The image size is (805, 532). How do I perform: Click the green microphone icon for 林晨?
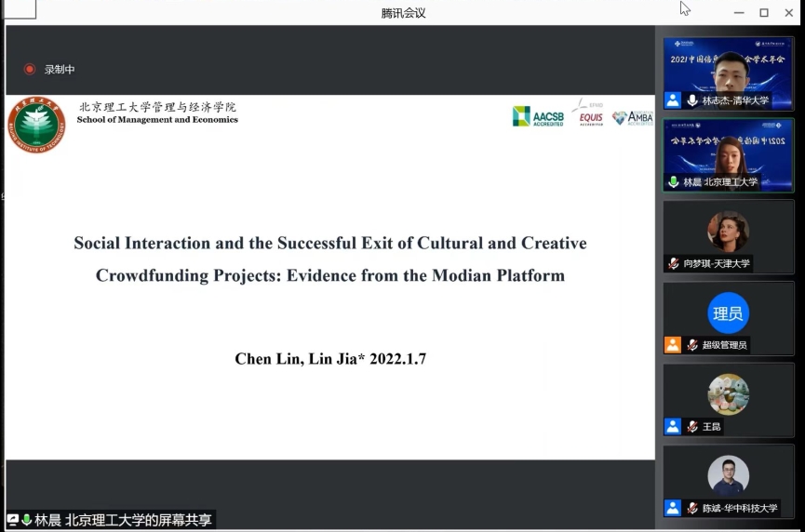(x=673, y=182)
